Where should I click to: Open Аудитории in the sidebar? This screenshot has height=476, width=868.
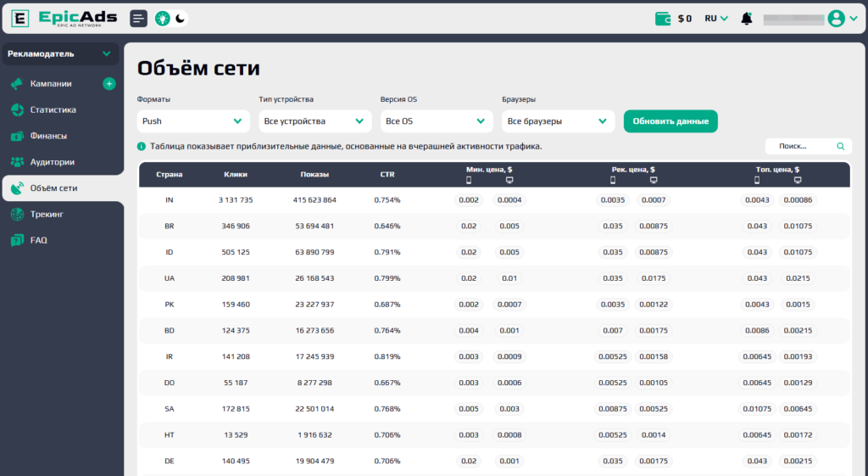[x=53, y=162]
